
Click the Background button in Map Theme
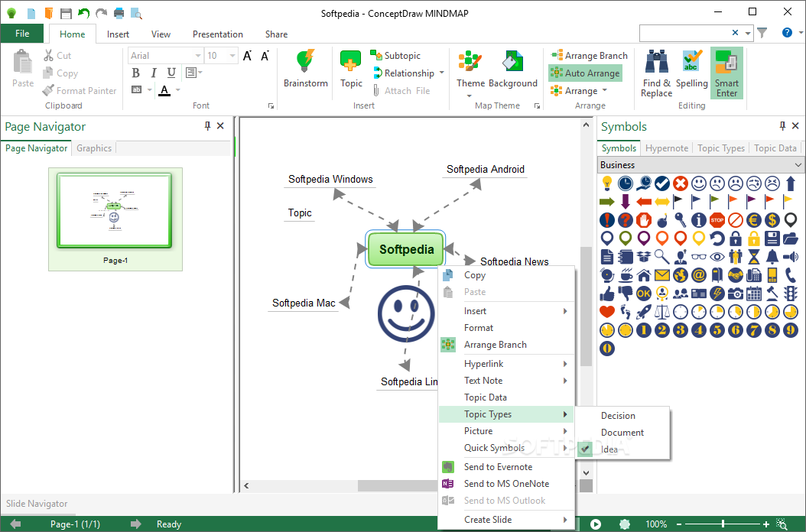(x=512, y=68)
